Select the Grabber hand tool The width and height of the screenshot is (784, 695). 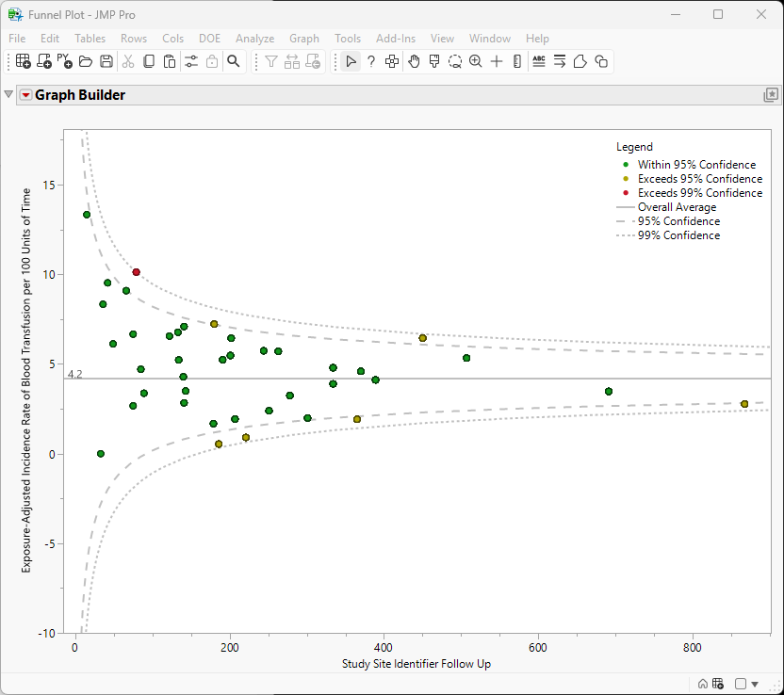click(414, 61)
